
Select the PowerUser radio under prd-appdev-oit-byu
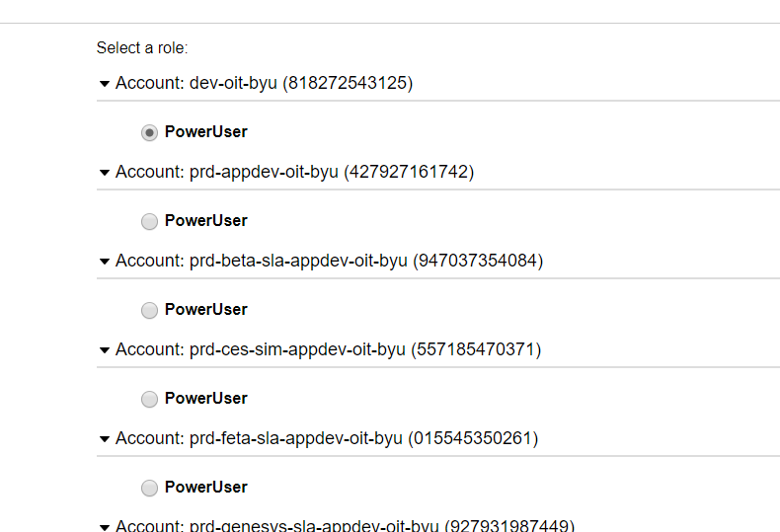[x=149, y=221]
